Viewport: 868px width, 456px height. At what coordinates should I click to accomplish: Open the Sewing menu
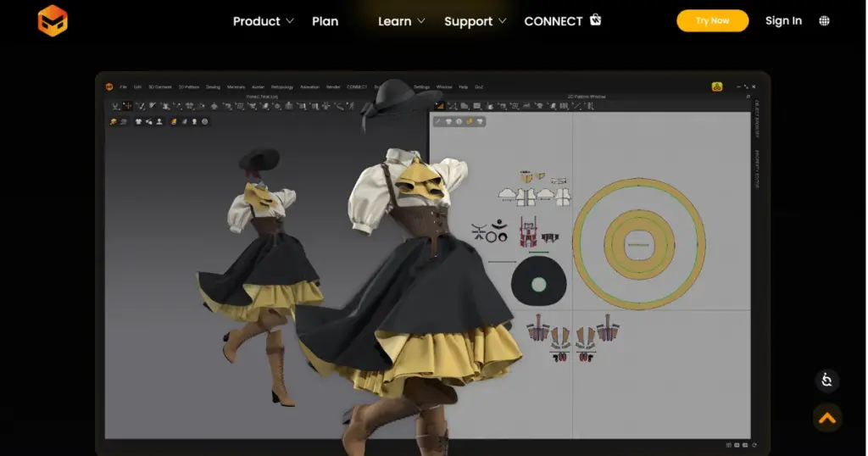213,87
